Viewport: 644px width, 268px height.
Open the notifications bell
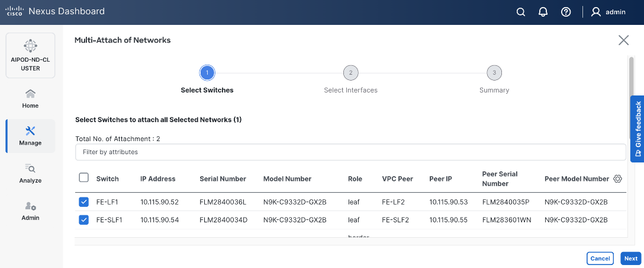pos(543,12)
